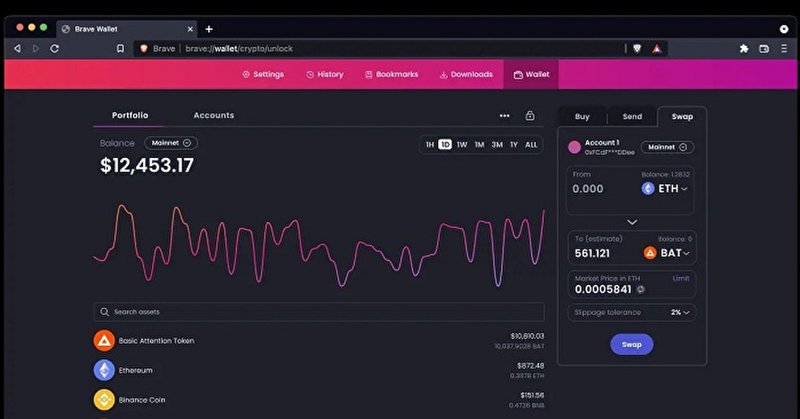
Task: Click the search magnifier icon
Action: (x=105, y=312)
